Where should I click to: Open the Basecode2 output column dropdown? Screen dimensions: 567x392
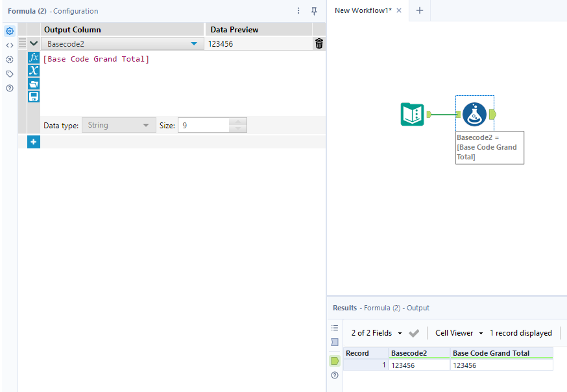(x=194, y=43)
